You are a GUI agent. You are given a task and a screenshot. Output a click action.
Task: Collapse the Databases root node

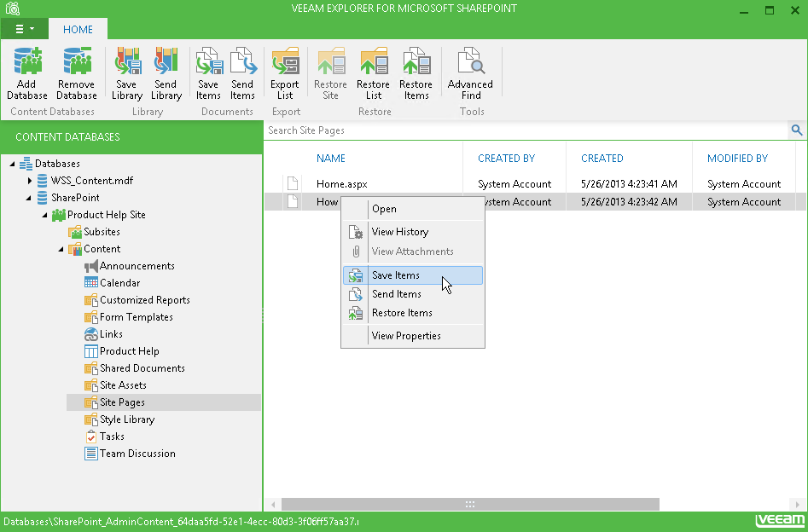coord(12,164)
